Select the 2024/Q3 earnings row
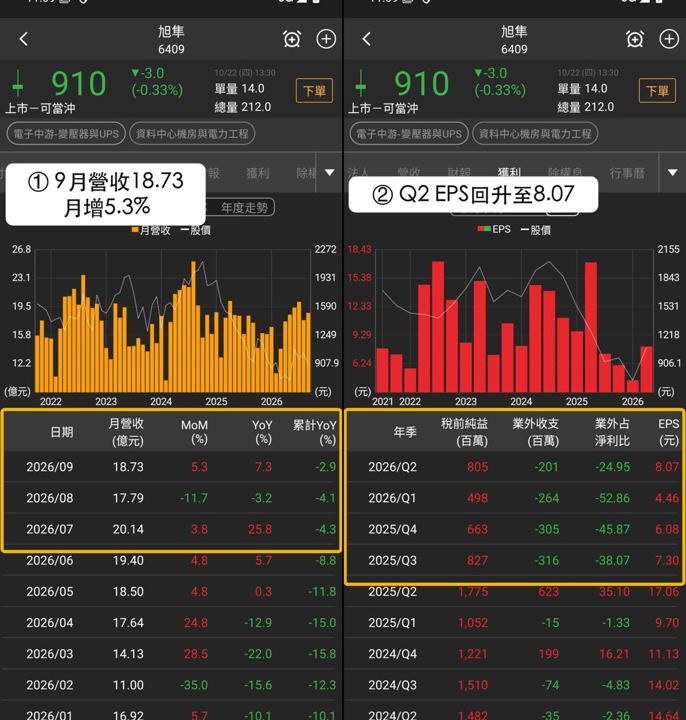This screenshot has height=720, width=686. coord(514,685)
